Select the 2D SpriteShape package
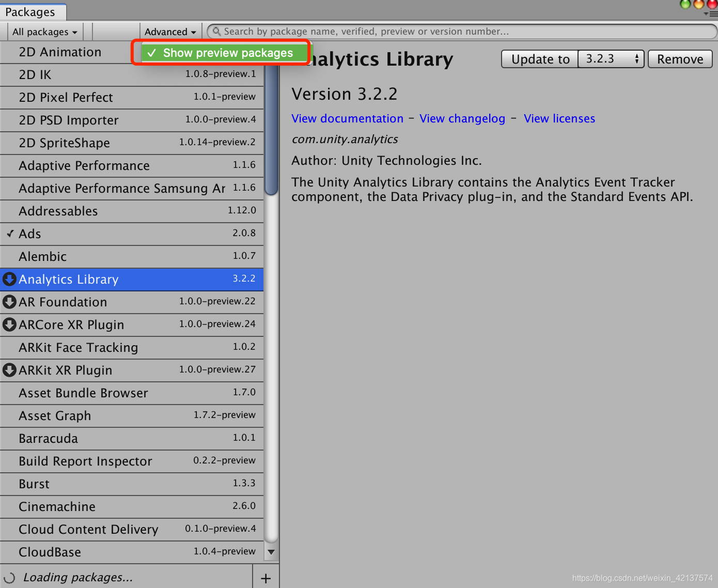Viewport: 718px width, 588px height. click(x=132, y=143)
